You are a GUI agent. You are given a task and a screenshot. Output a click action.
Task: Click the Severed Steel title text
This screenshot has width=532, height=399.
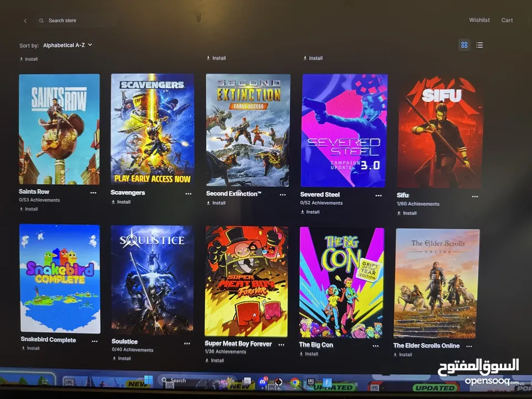(320, 195)
